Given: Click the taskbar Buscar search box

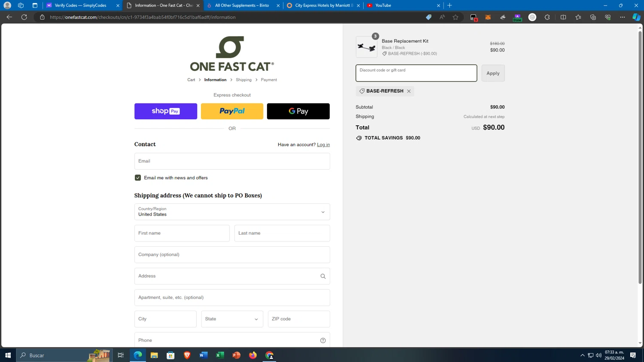Looking at the screenshot, I should pos(64,355).
